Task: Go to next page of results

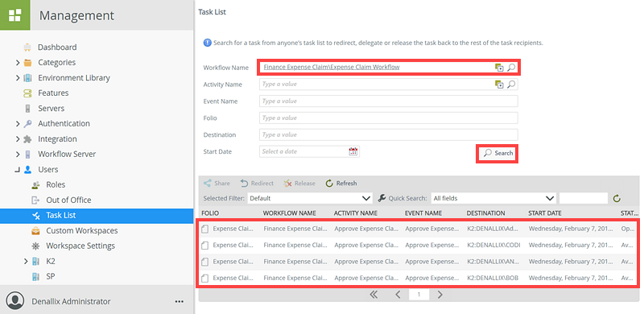Action: (x=440, y=294)
